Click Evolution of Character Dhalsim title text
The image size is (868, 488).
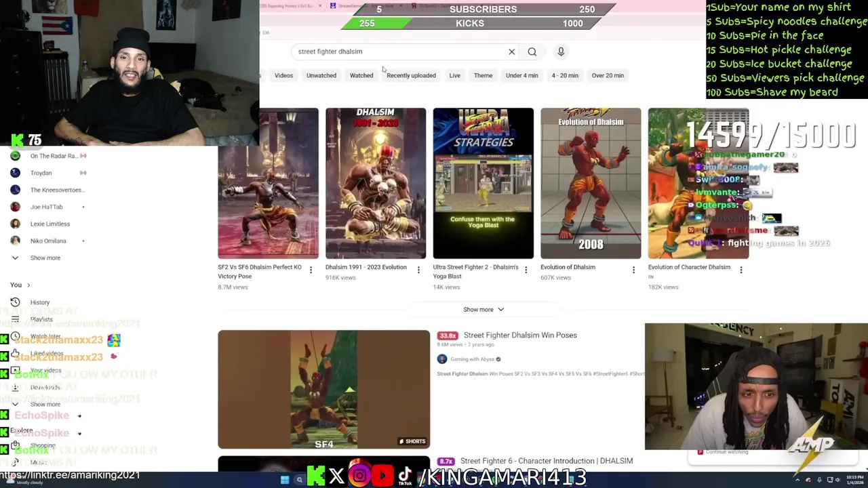point(689,267)
